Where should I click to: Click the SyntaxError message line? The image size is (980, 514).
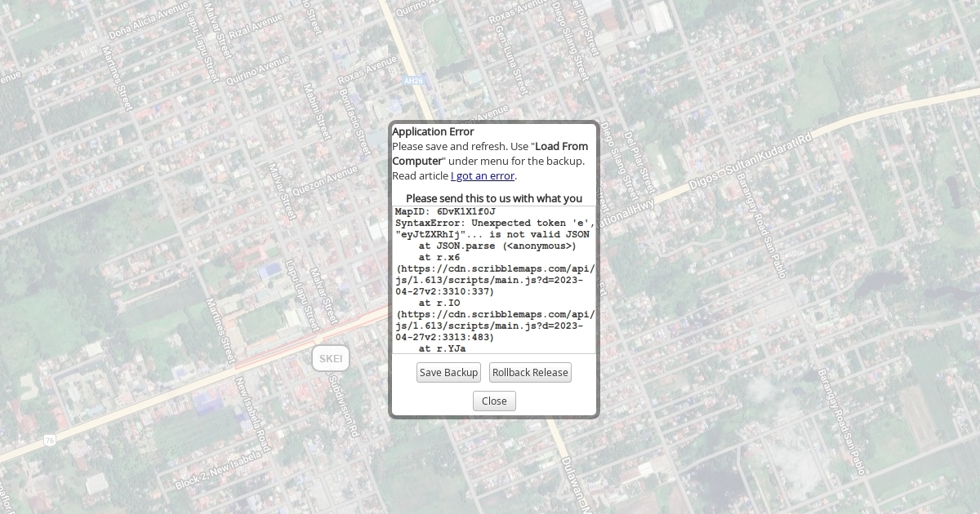[x=494, y=223]
